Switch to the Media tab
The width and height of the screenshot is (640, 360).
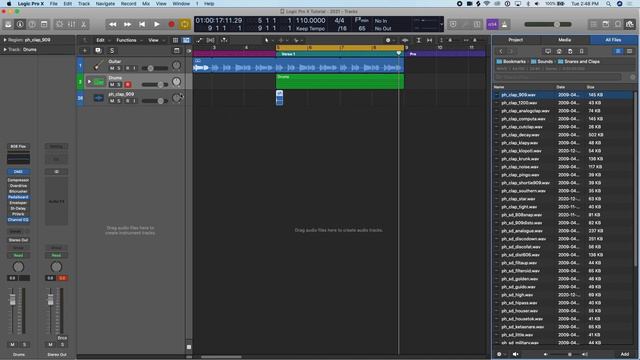click(x=565, y=40)
